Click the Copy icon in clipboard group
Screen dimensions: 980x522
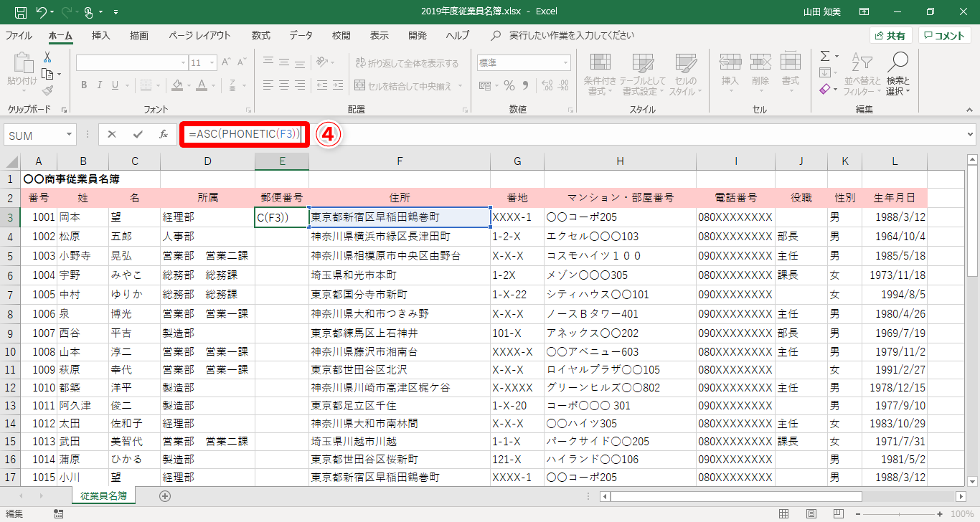coord(47,74)
